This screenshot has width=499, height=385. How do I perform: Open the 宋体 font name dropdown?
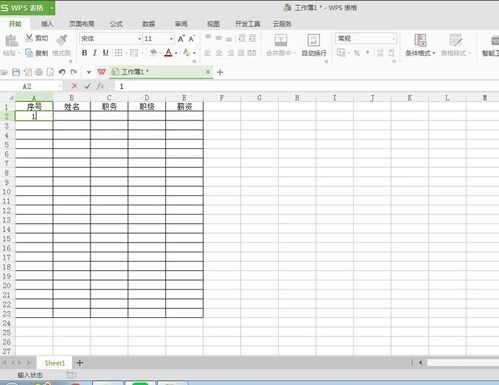click(139, 39)
